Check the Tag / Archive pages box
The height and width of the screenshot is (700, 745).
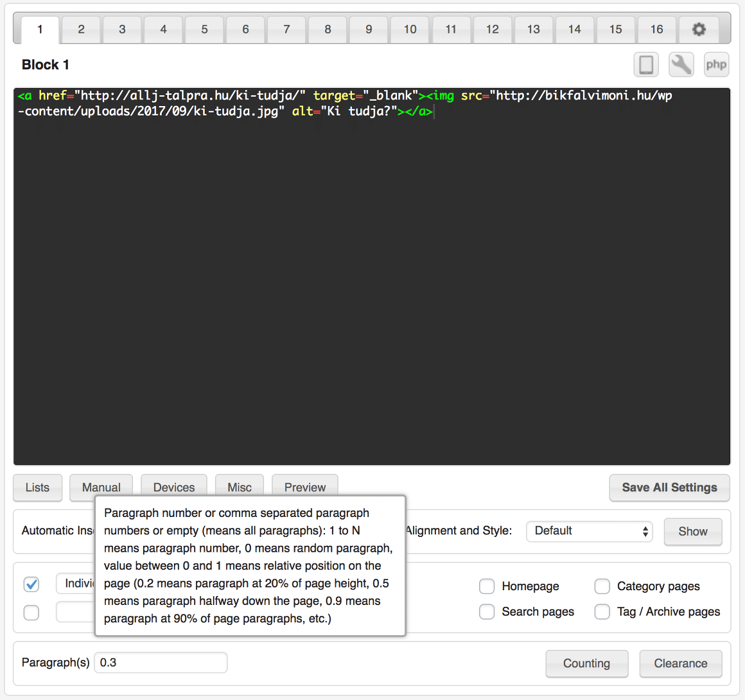(x=602, y=611)
